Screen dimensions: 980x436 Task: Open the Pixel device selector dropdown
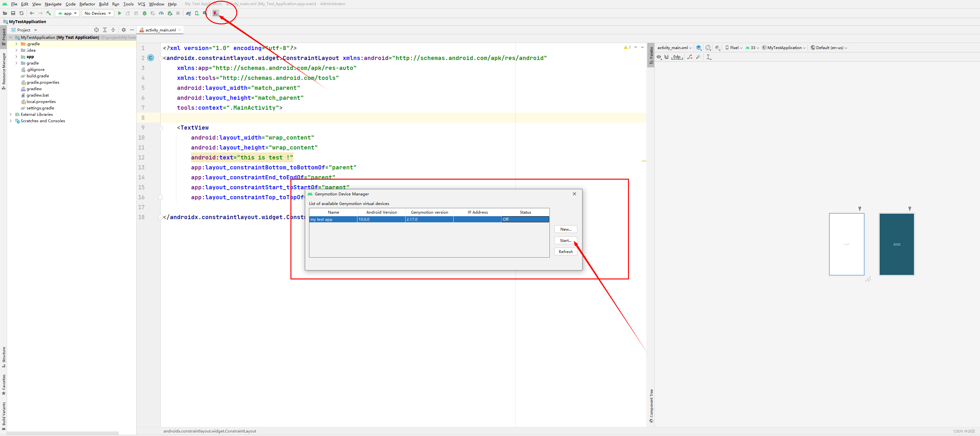[x=734, y=47]
